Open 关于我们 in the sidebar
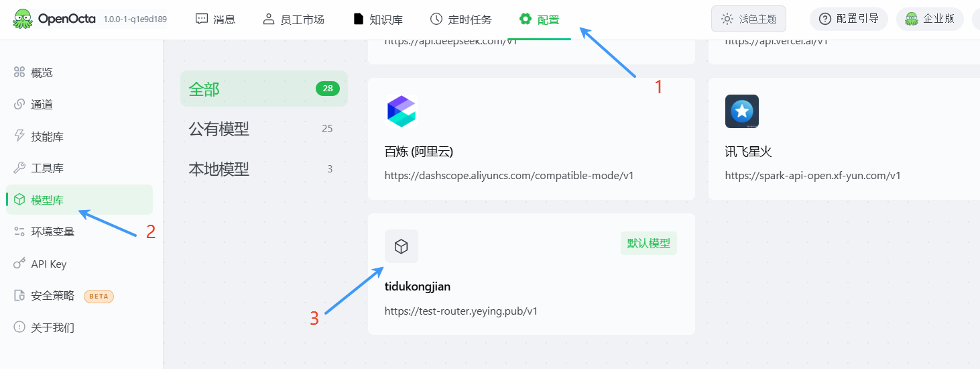The width and height of the screenshot is (980, 369). pyautogui.click(x=79, y=327)
